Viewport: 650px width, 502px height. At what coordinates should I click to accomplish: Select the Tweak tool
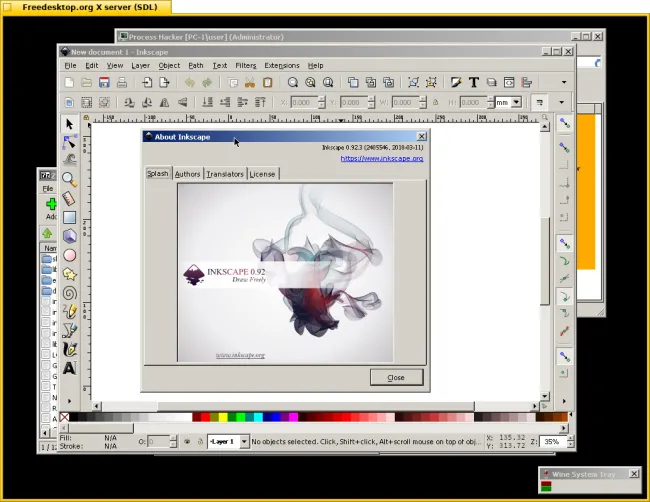(69, 160)
